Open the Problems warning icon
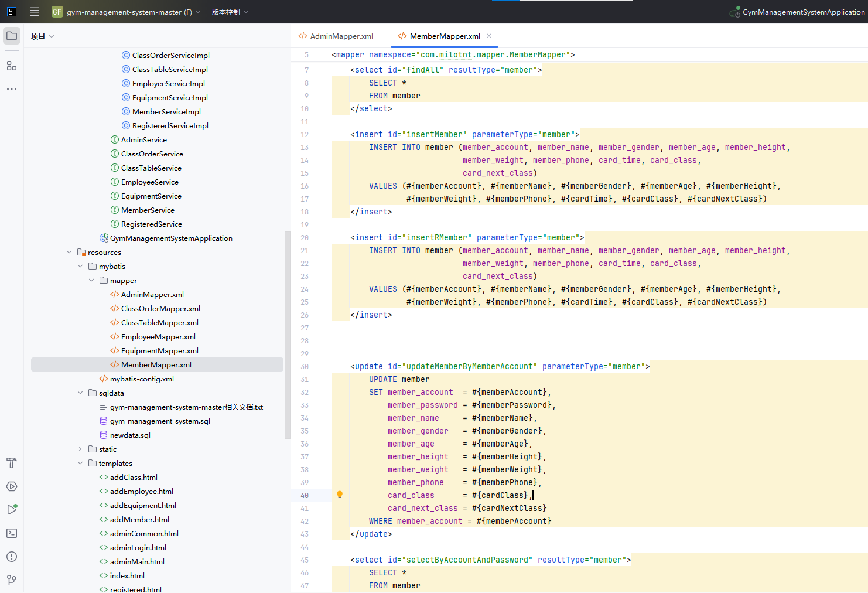 (12, 557)
